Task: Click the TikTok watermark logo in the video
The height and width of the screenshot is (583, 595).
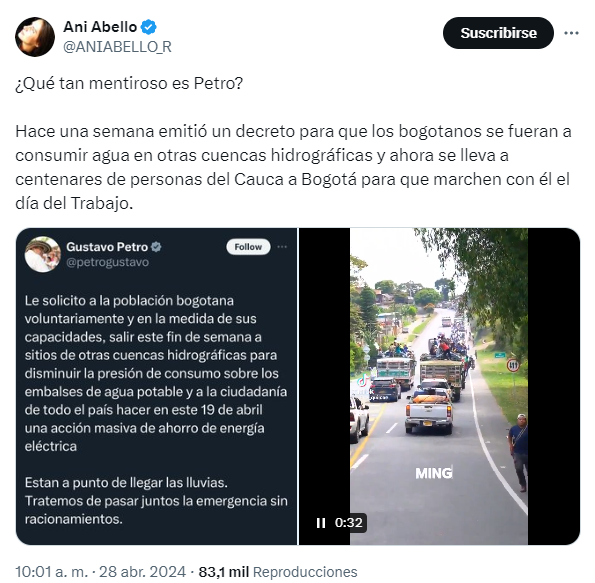Action: pyautogui.click(x=363, y=380)
